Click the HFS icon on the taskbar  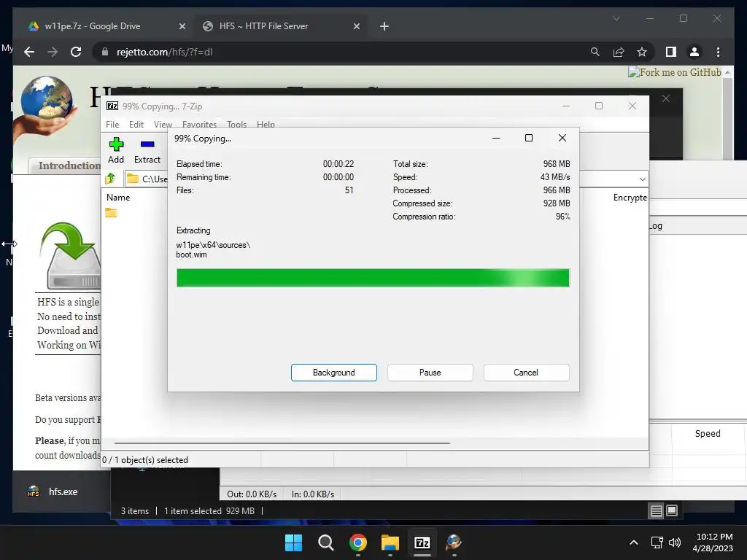coord(454,542)
